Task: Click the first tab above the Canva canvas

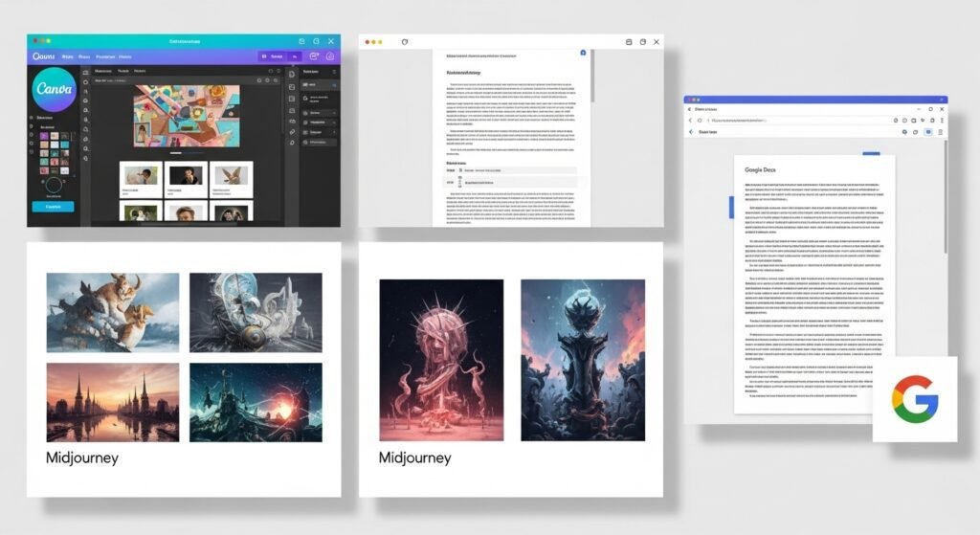Action: point(103,71)
